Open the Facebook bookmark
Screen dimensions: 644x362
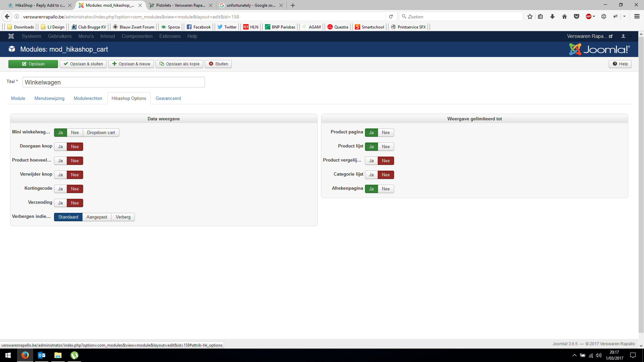(199, 27)
